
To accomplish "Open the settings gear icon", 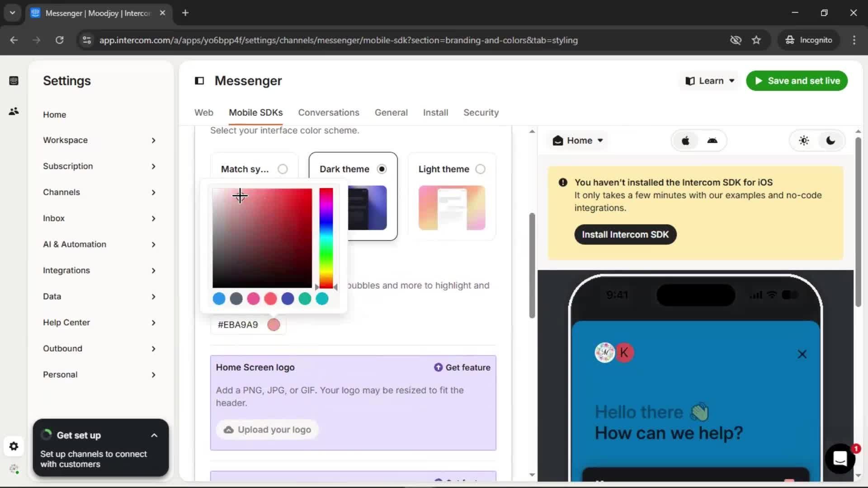I will (14, 446).
